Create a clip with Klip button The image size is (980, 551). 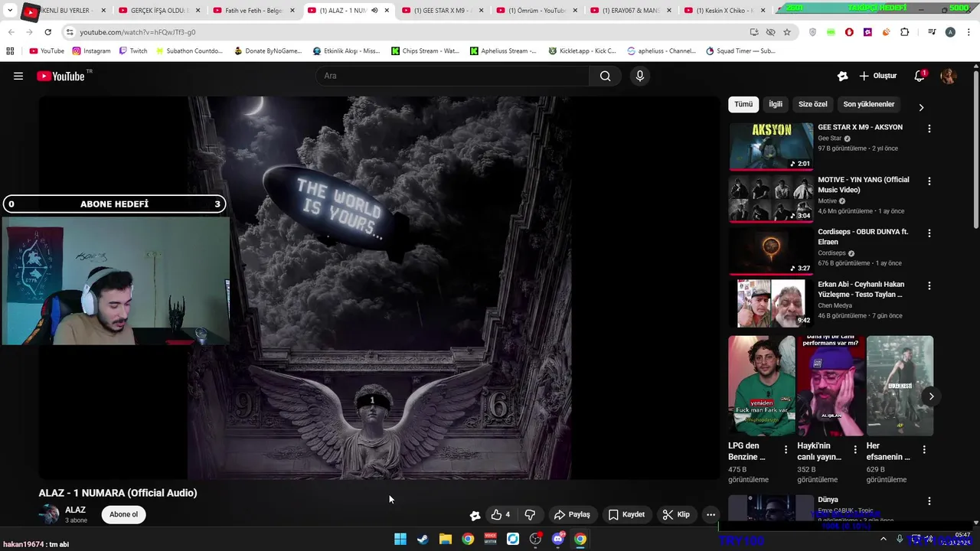pyautogui.click(x=676, y=514)
